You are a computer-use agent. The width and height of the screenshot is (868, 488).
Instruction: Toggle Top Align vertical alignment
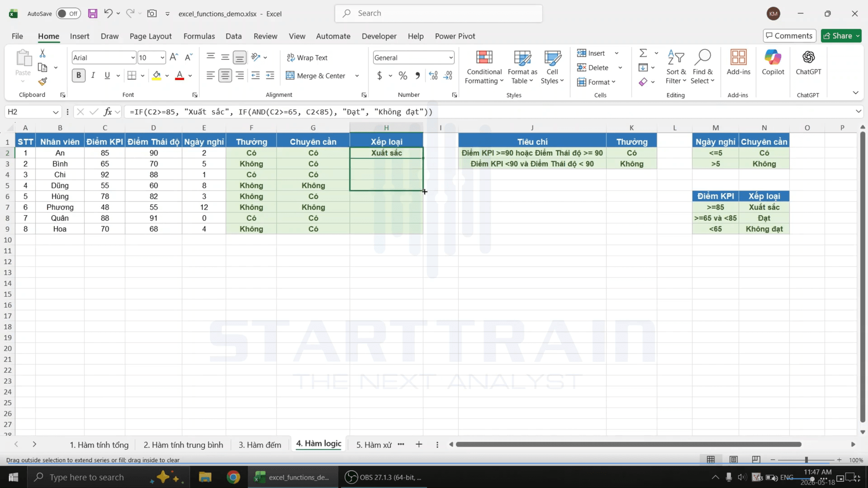[210, 57]
